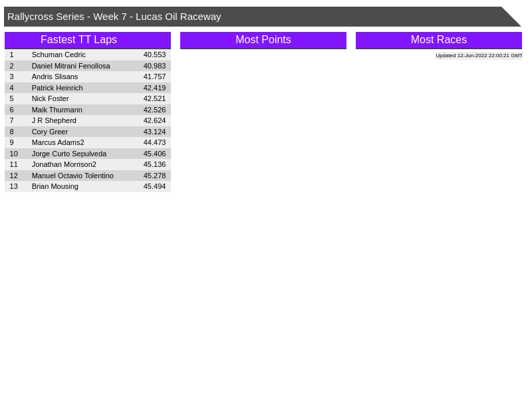Select driver Schuman Cedric
532x399 pixels.
pos(59,55)
